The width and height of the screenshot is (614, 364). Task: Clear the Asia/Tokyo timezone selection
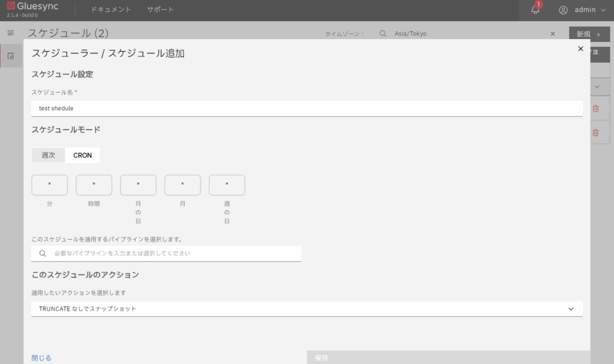552,34
